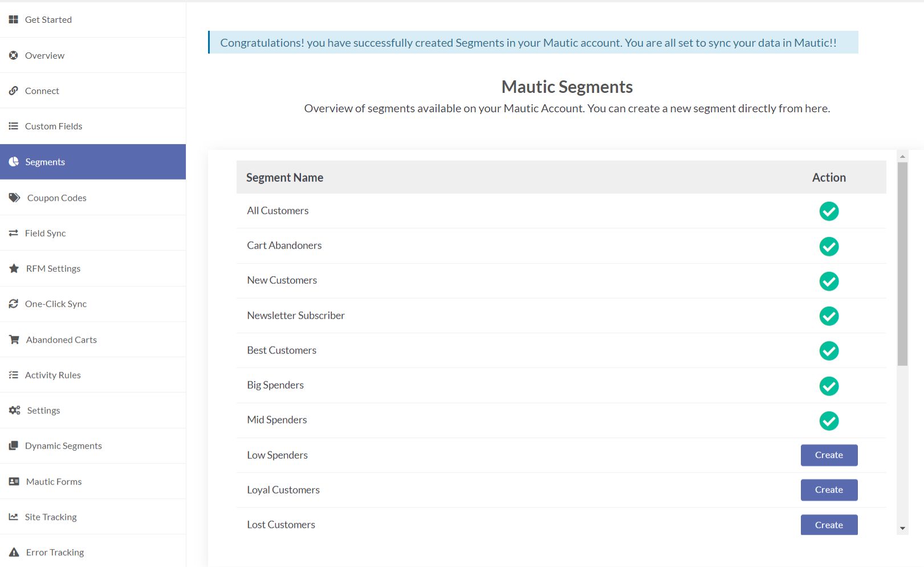
Task: Open RFM Settings page
Action: click(x=93, y=268)
